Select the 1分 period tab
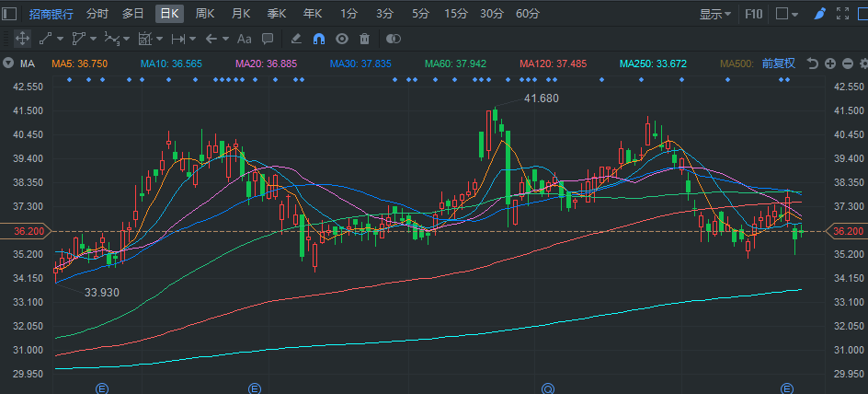This screenshot has width=868, height=394. [x=348, y=14]
